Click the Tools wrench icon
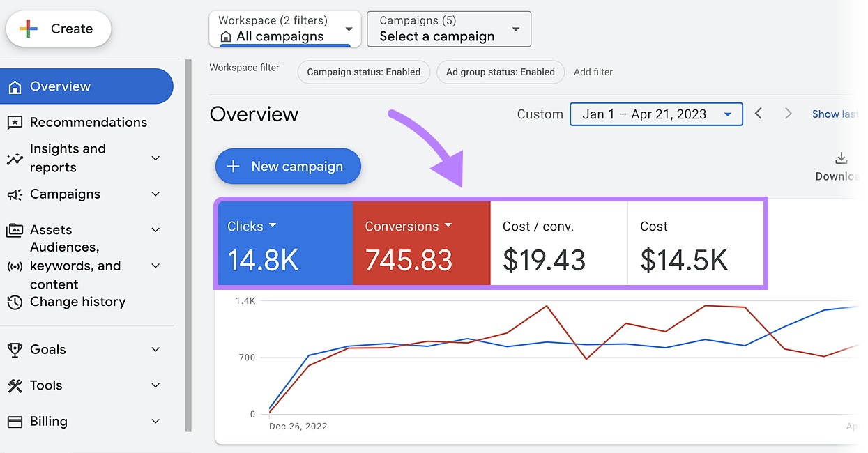868x453 pixels. [16, 385]
